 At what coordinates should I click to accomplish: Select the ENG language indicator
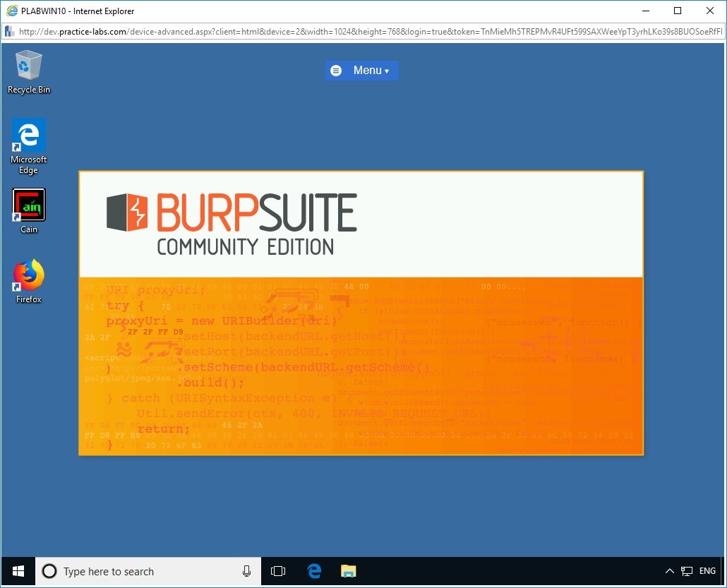pos(707,570)
